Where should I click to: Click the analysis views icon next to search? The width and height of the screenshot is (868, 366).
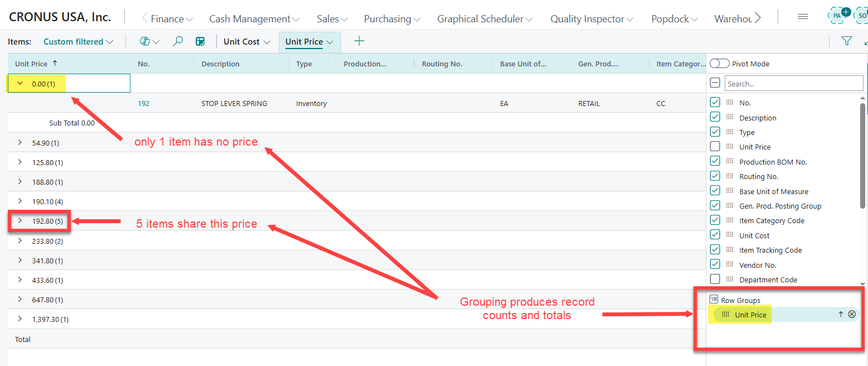coord(201,41)
